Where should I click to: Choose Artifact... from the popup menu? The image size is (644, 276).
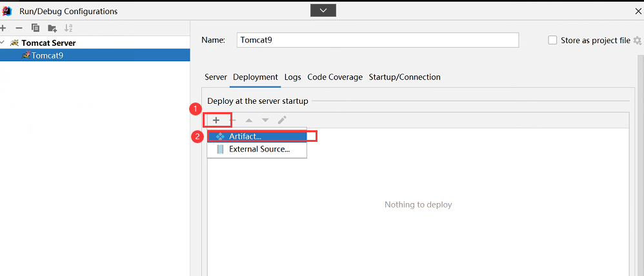(x=257, y=136)
